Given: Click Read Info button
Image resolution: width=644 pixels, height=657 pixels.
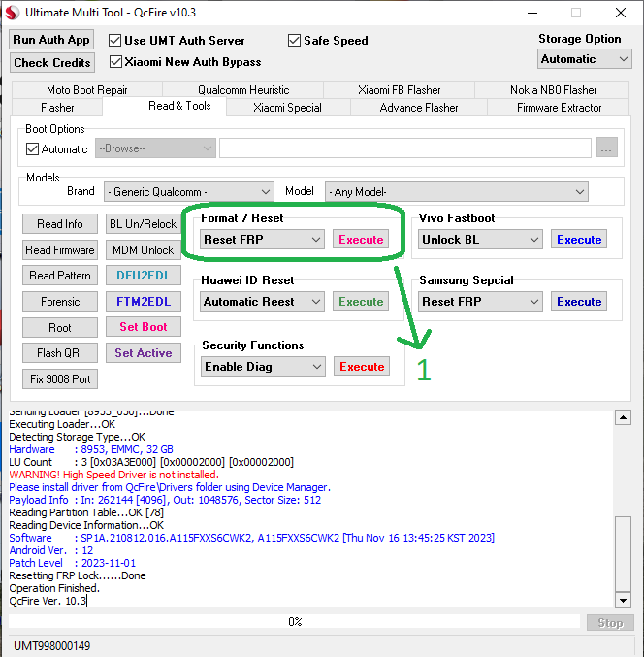Looking at the screenshot, I should tap(60, 224).
